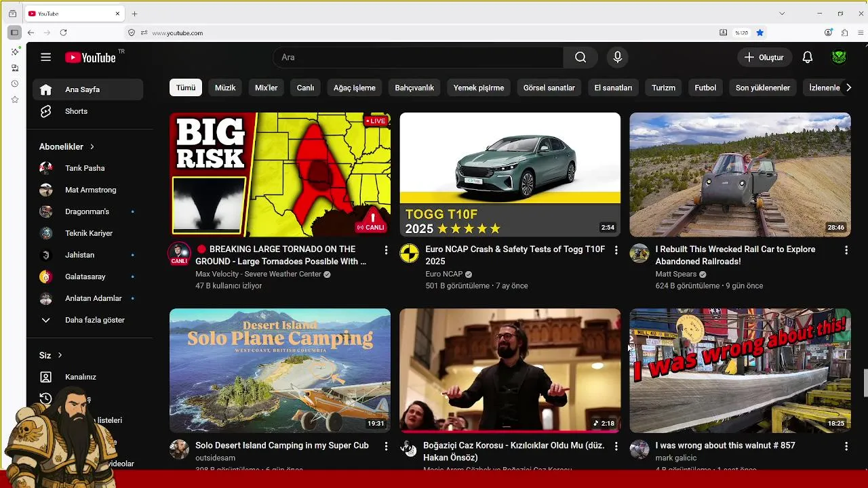Open options menu for tornado live video
This screenshot has width=868, height=488.
pyautogui.click(x=386, y=250)
